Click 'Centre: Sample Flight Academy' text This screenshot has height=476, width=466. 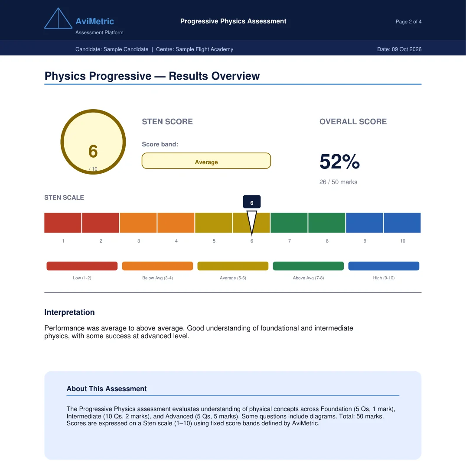click(x=195, y=49)
